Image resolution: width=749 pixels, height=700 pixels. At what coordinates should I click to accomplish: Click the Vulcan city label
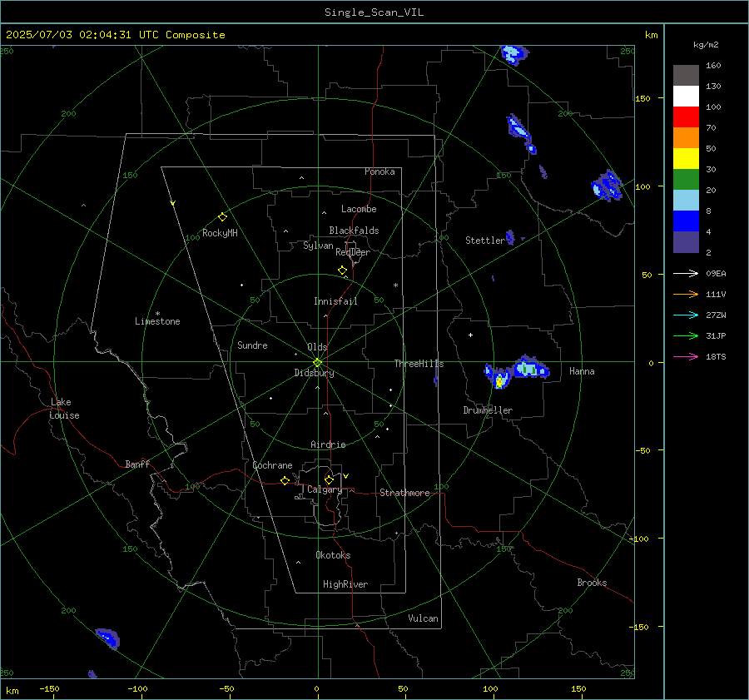tap(423, 618)
